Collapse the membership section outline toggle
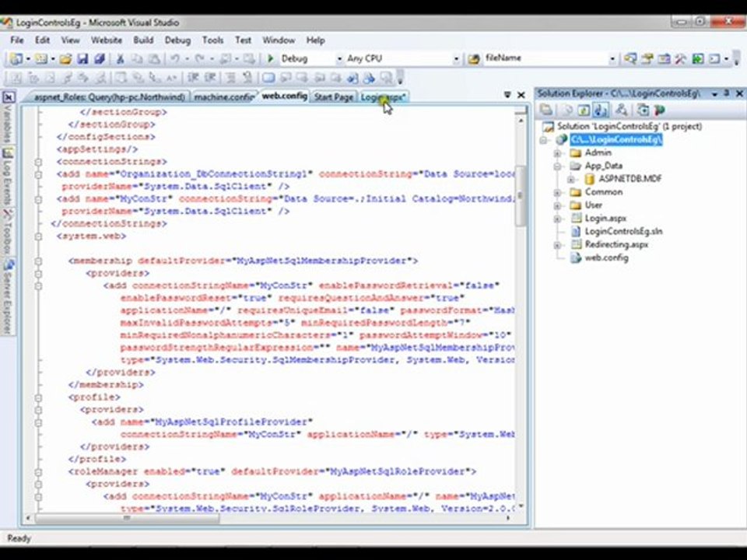747x560 pixels. (x=39, y=261)
